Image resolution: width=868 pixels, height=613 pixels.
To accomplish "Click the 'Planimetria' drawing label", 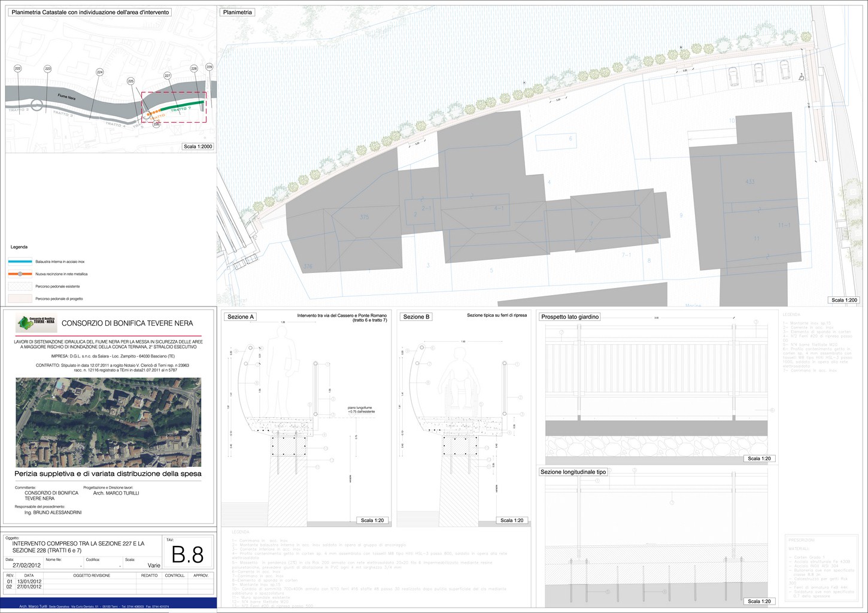I will coord(237,12).
